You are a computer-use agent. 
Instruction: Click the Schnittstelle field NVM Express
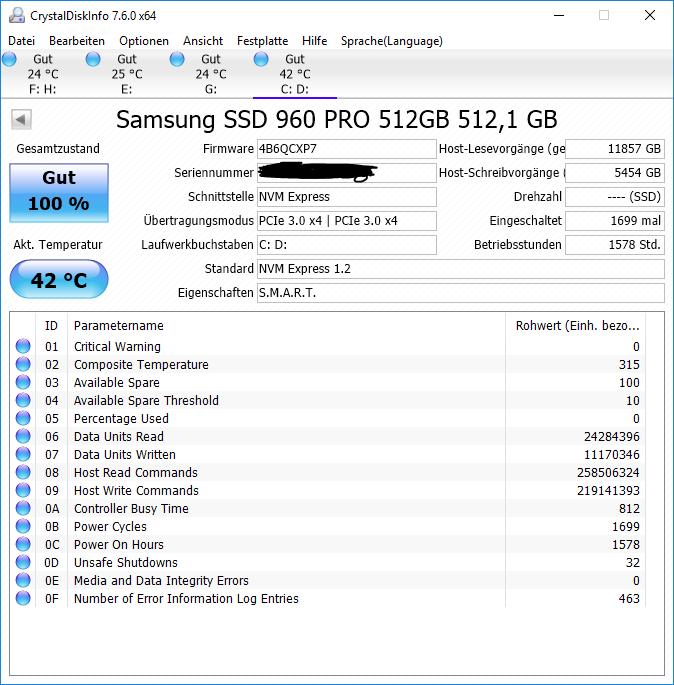click(x=346, y=197)
